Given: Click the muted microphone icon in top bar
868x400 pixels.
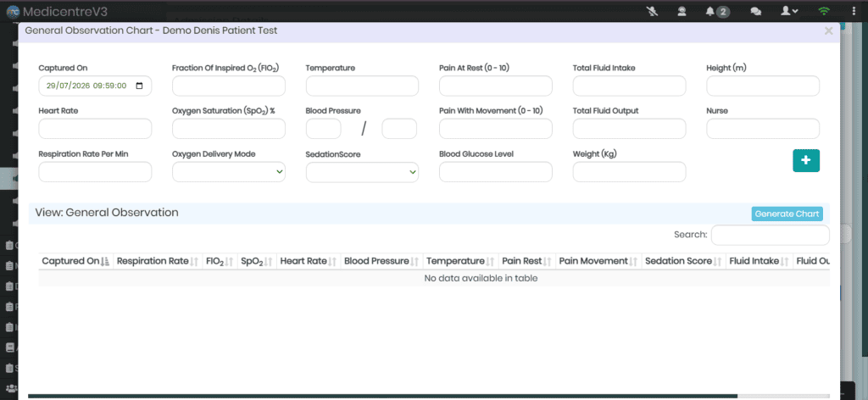Looking at the screenshot, I should point(653,11).
